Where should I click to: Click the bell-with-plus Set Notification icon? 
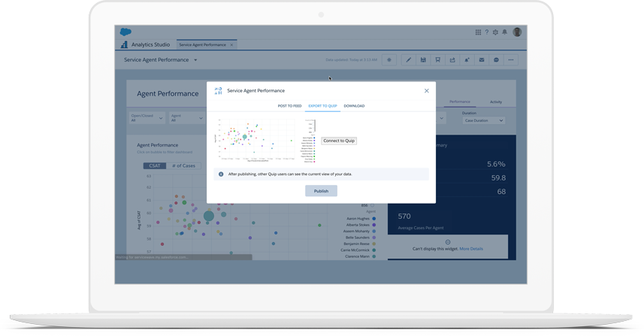coord(467,60)
